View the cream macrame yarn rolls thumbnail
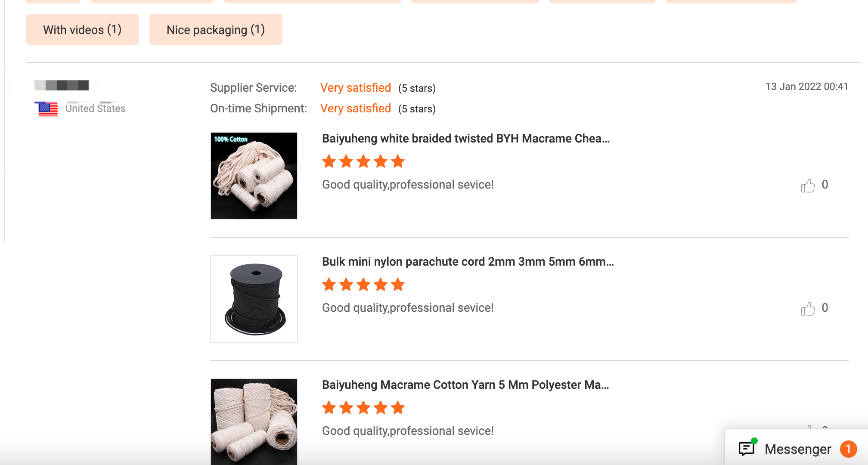 [254, 421]
